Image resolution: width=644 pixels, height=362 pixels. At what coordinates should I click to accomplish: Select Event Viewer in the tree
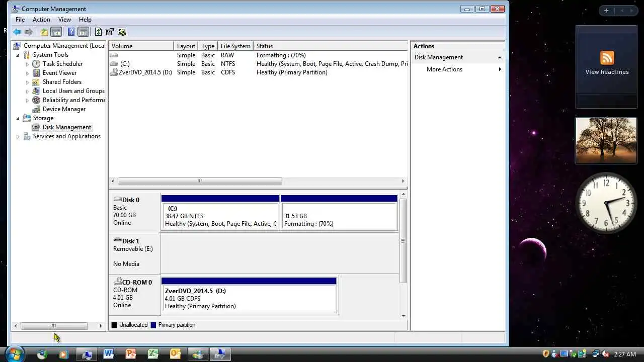[x=59, y=73]
